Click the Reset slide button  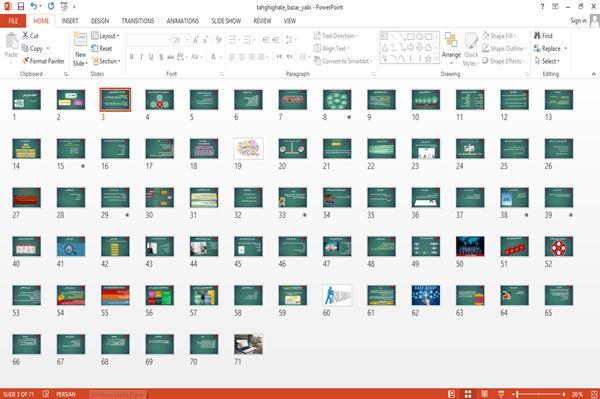(x=102, y=48)
